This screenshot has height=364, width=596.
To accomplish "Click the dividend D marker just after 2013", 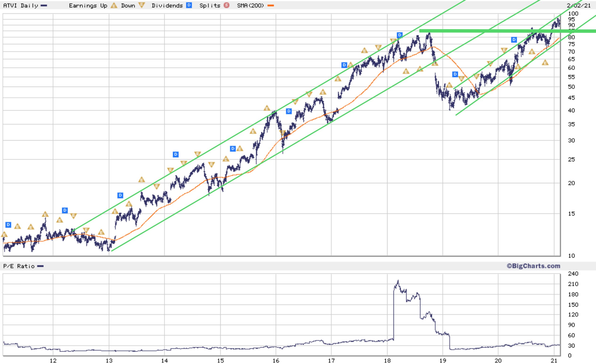I will [x=120, y=195].
